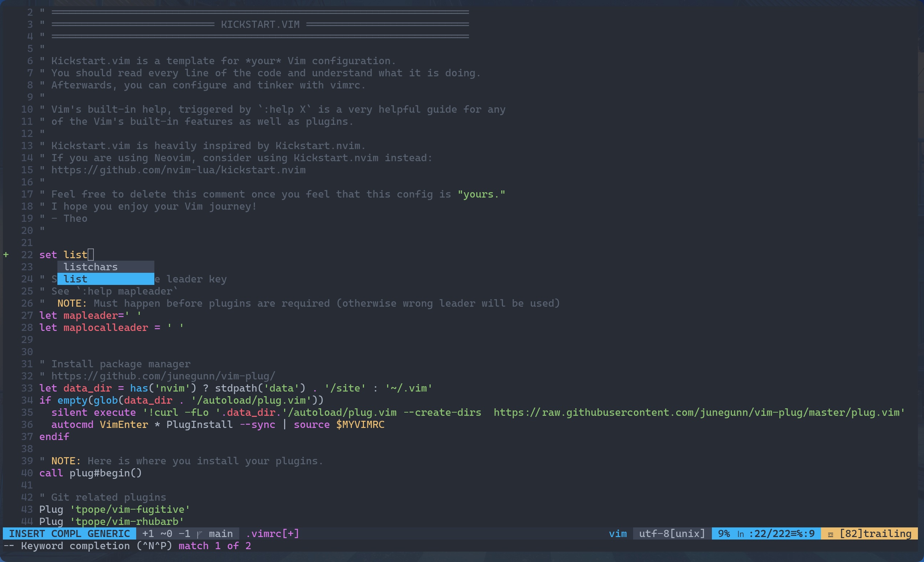This screenshot has width=924, height=562.
Task: Click the +1 added hunks indicator
Action: [x=148, y=533]
